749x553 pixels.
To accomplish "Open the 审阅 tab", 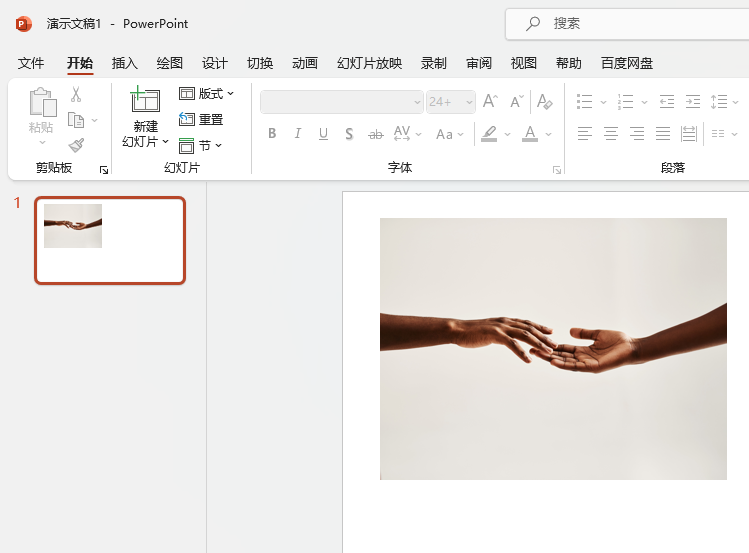I will coord(479,63).
